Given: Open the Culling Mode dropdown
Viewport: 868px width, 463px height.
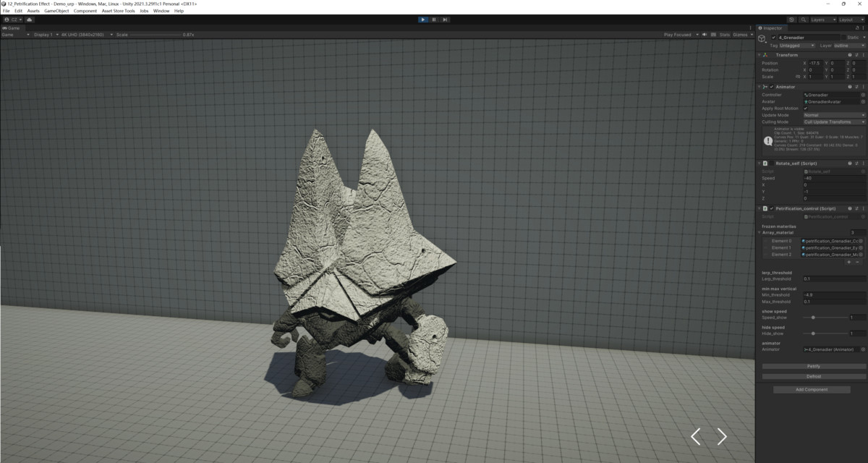Looking at the screenshot, I should 832,121.
